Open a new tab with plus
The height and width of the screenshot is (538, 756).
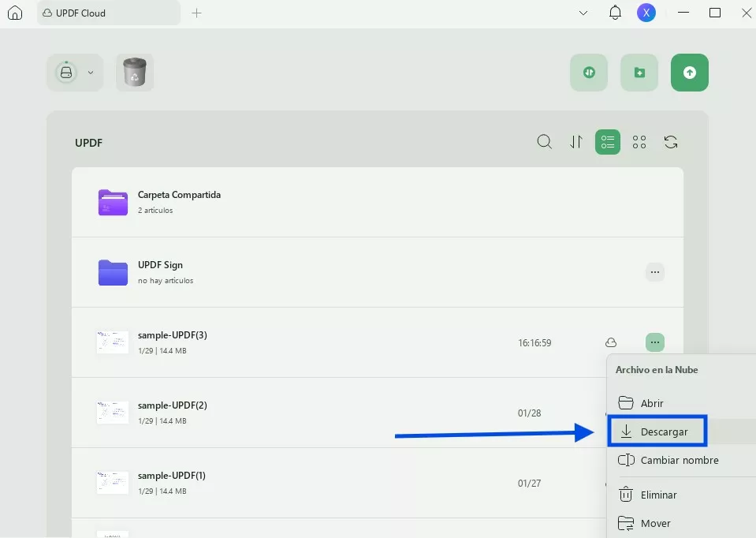coord(196,13)
